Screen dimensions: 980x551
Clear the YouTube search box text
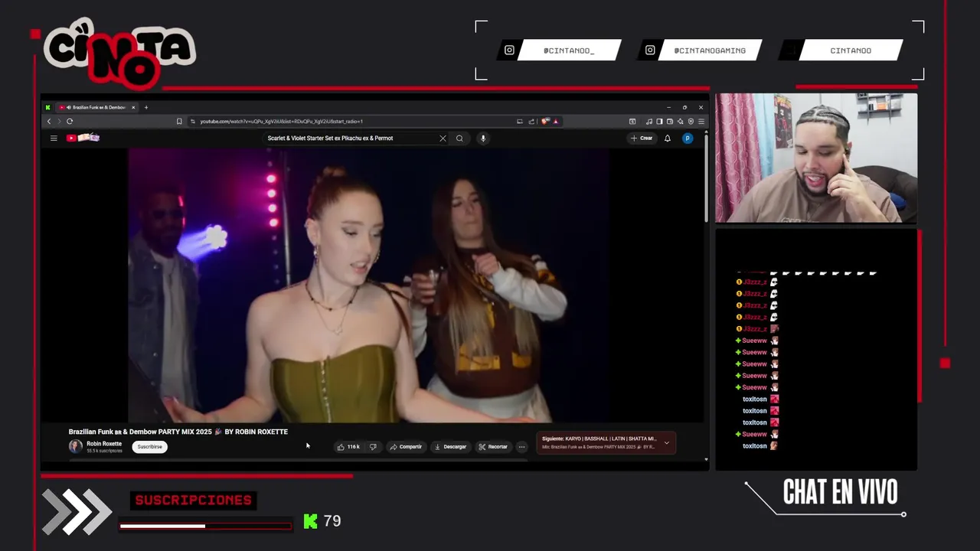[x=443, y=139]
